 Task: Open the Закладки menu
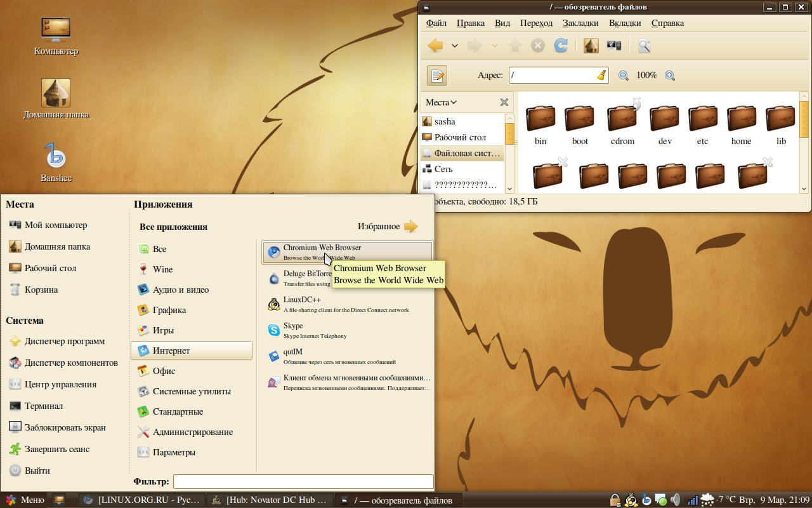pos(580,23)
